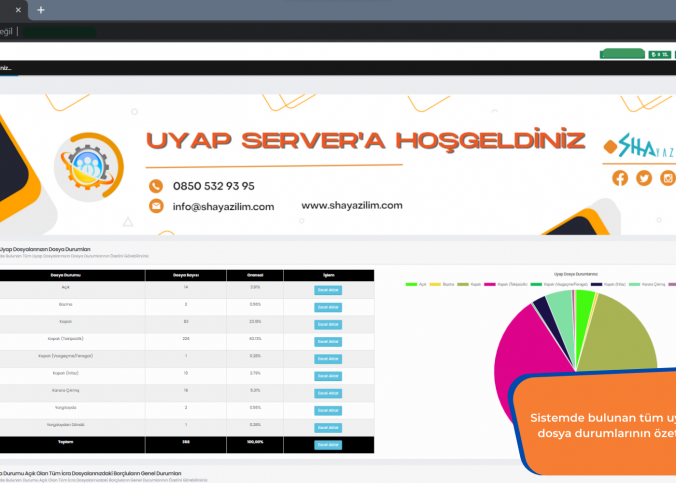
Task: Toggle the pink Kapalı (Takipsizlik) legend swatch
Action: point(490,284)
